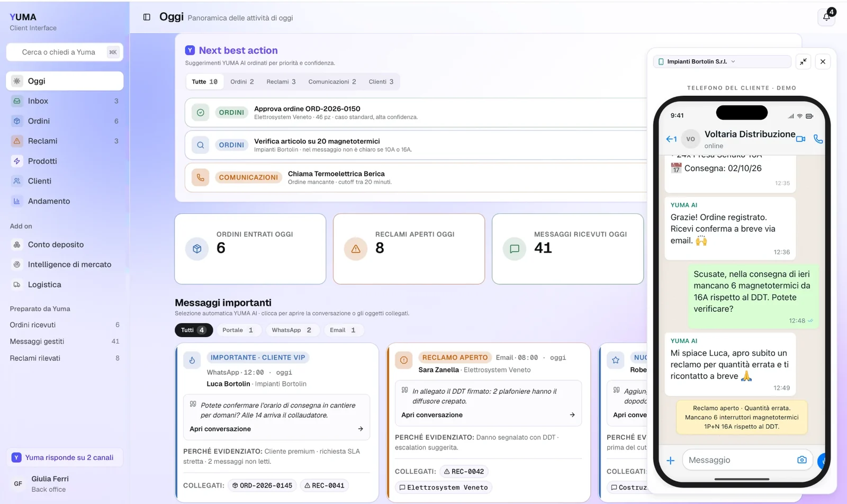Click the Oggi sun icon in sidebar
The width and height of the screenshot is (847, 504).
point(17,81)
